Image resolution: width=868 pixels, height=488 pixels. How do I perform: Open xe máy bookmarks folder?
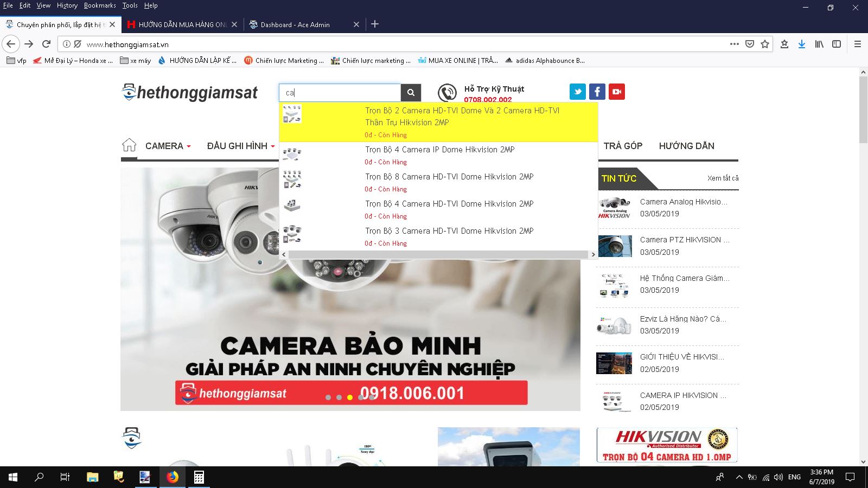135,61
